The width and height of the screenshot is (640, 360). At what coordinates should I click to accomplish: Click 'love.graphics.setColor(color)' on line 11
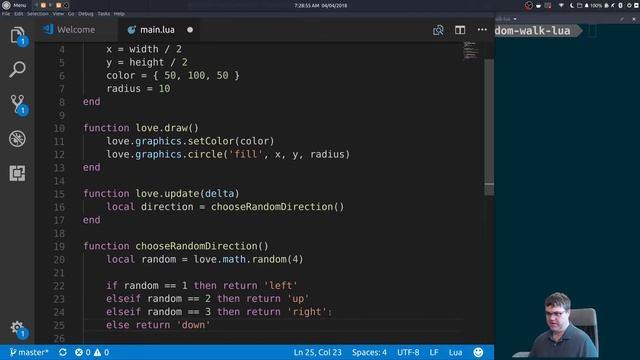(190, 141)
